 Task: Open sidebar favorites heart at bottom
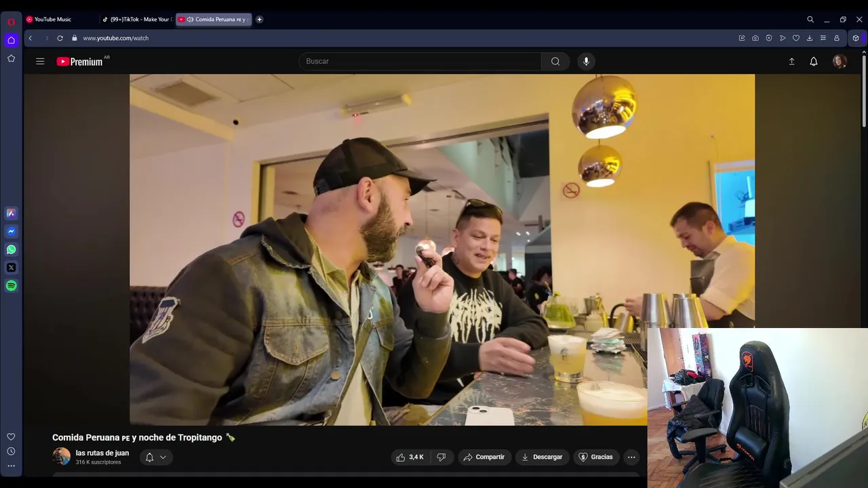tap(11, 437)
